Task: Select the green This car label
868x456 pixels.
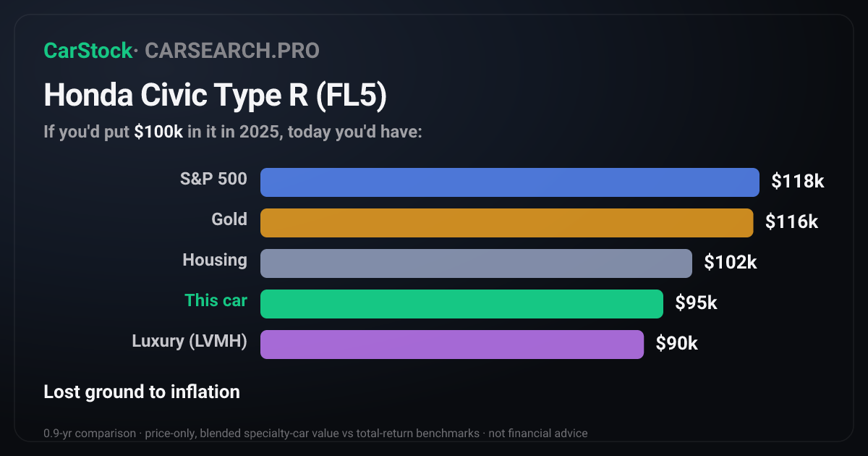Action: pos(216,300)
